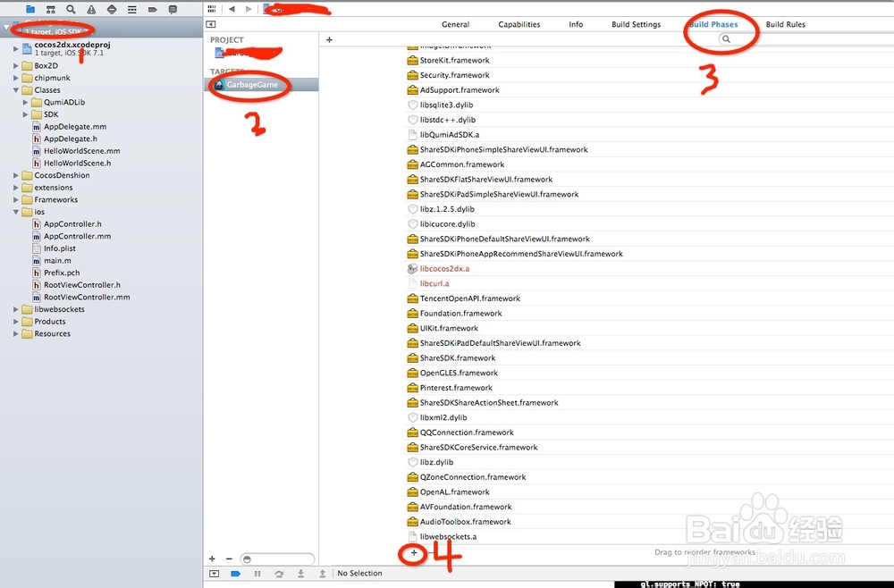894x588 pixels.
Task: Open AppController.mm file
Action: [78, 236]
